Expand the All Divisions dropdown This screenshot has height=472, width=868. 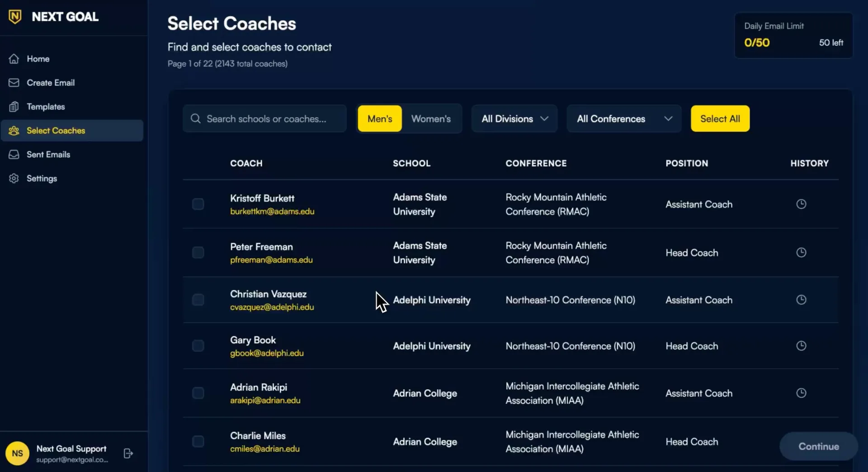[x=514, y=119]
